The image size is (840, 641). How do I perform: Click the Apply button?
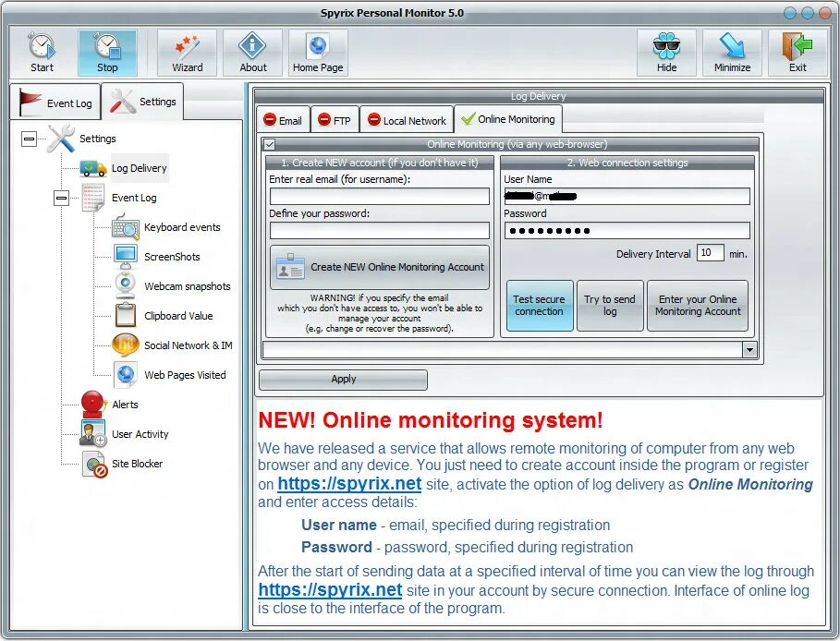(343, 379)
